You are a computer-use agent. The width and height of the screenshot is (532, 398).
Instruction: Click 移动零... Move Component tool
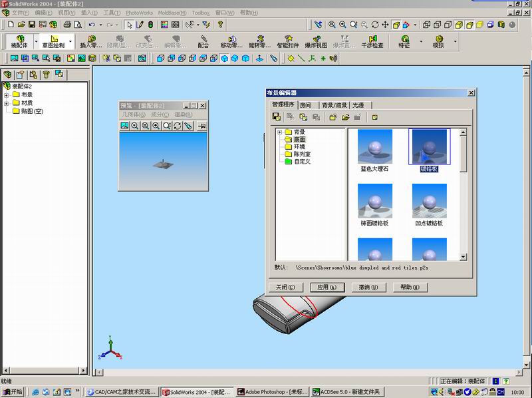(231, 41)
